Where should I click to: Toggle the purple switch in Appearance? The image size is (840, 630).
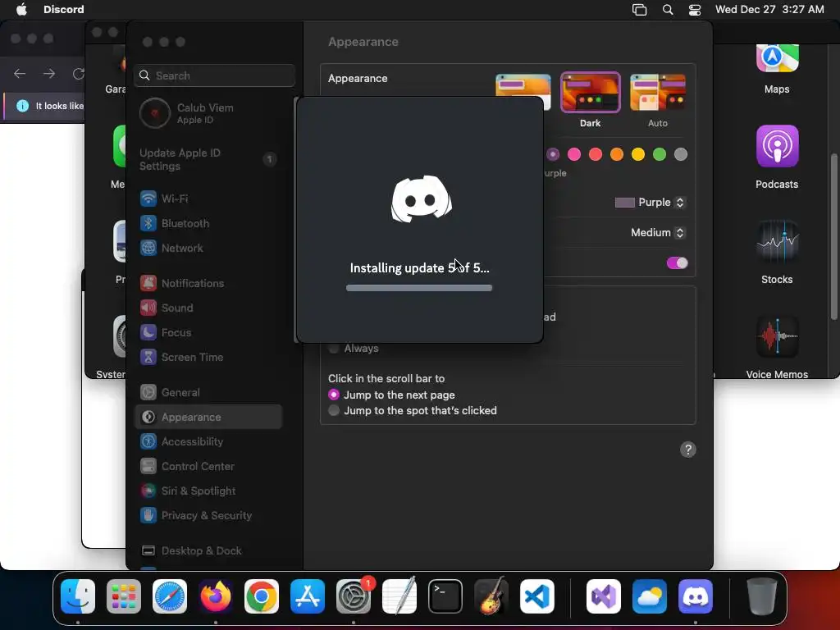tap(677, 263)
